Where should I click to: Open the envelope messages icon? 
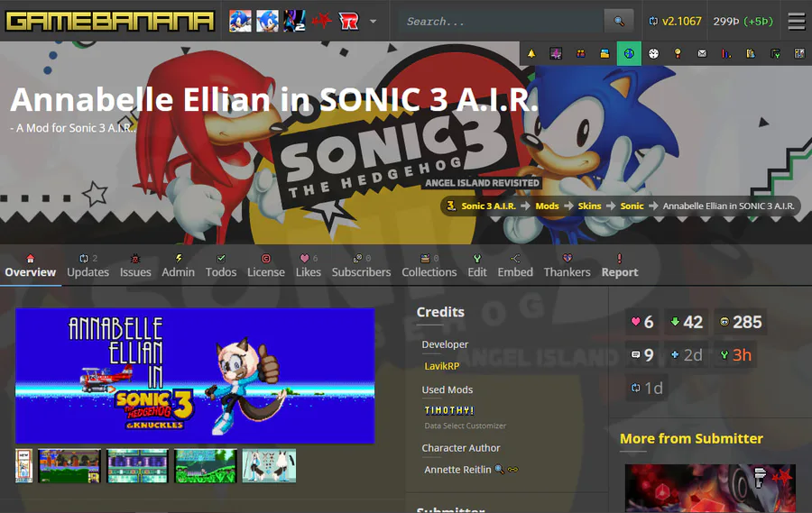point(702,54)
